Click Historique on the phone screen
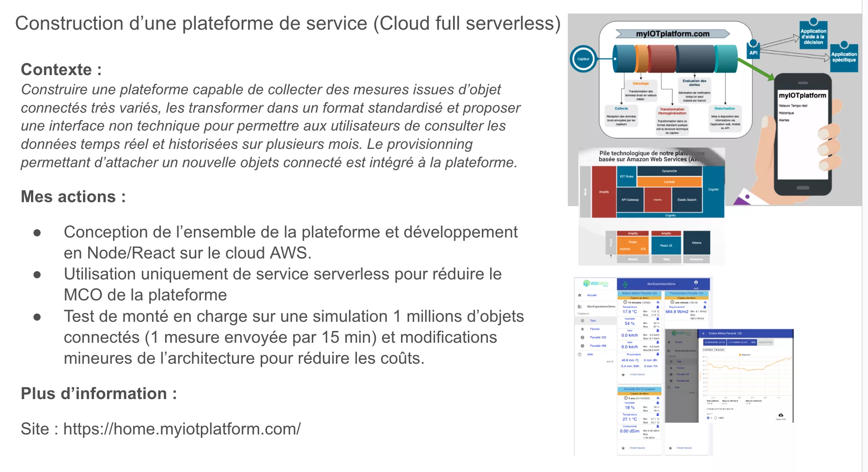This screenshot has height=472, width=868. pyautogui.click(x=786, y=113)
